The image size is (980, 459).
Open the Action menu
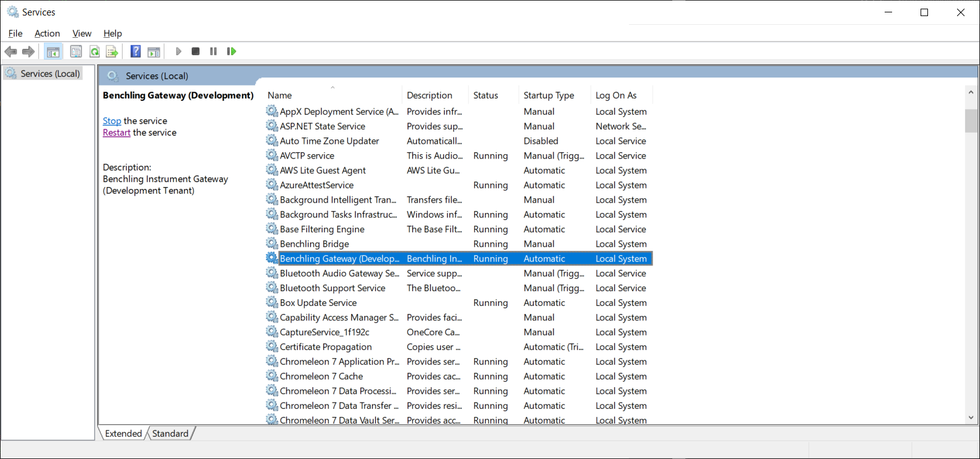[x=47, y=33]
